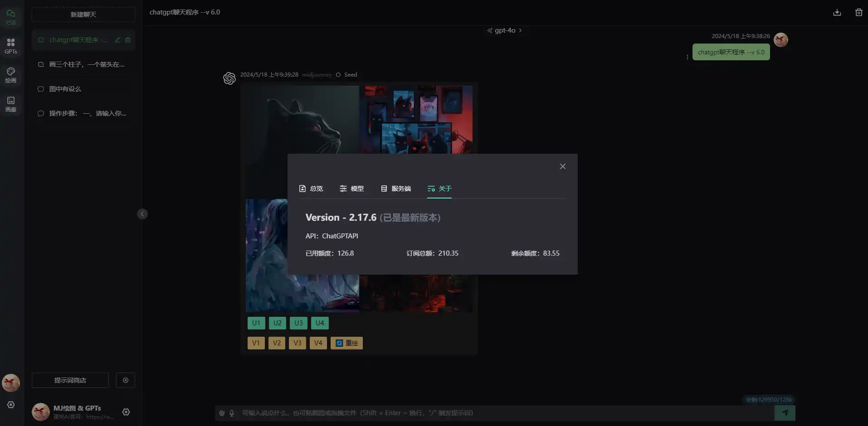Collapse the sidebar with the chevron handle
This screenshot has height=426, width=868.
[x=142, y=214]
